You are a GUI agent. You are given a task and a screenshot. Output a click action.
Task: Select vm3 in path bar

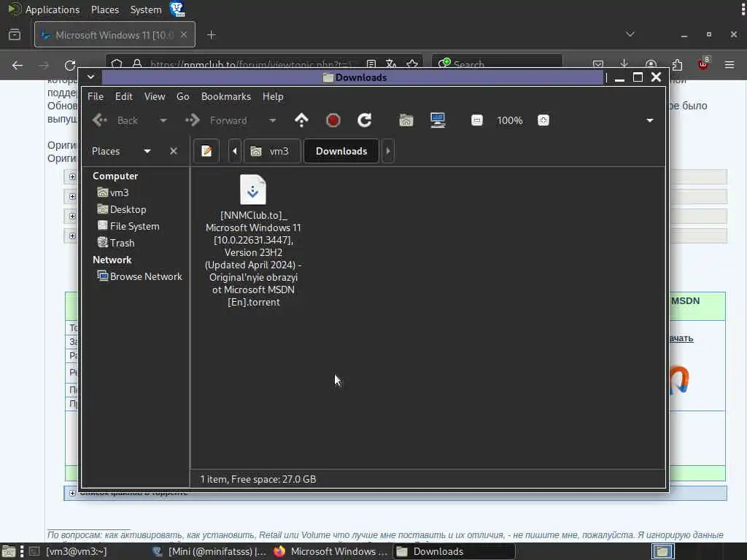272,151
